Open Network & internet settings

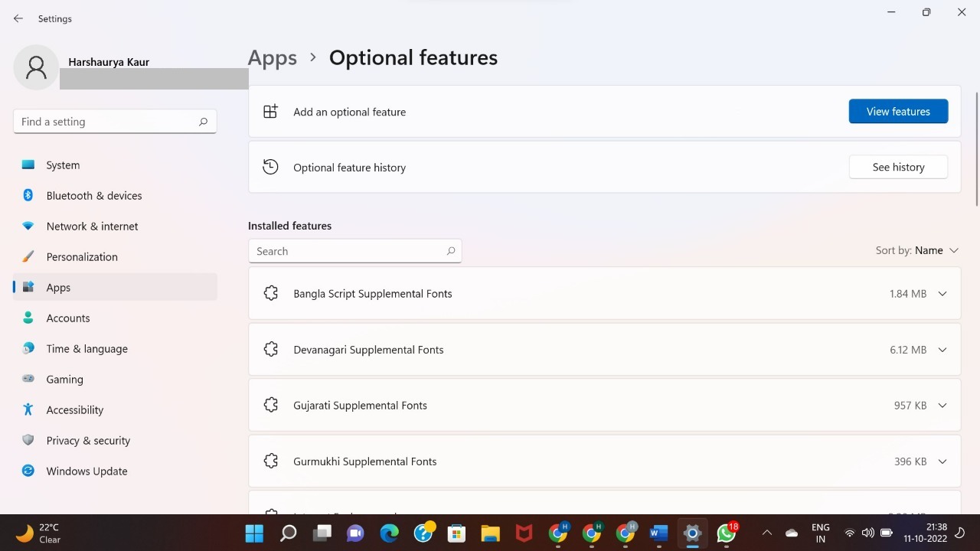(x=91, y=226)
